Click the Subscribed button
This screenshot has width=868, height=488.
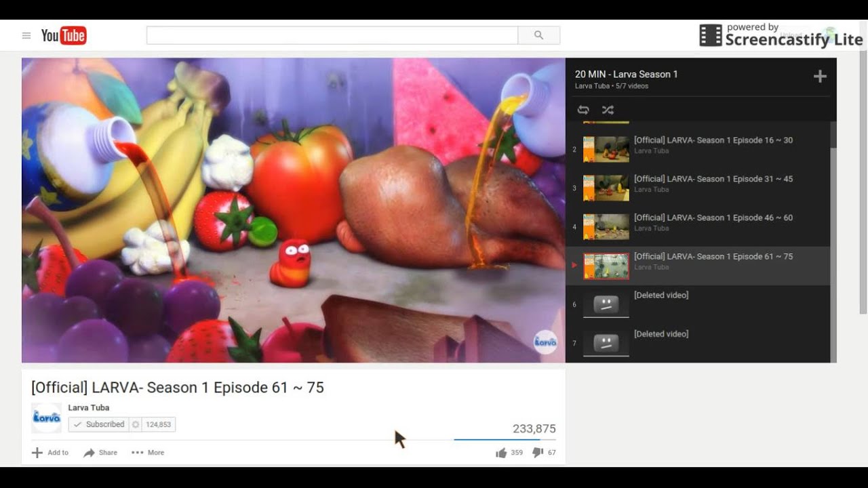click(98, 424)
